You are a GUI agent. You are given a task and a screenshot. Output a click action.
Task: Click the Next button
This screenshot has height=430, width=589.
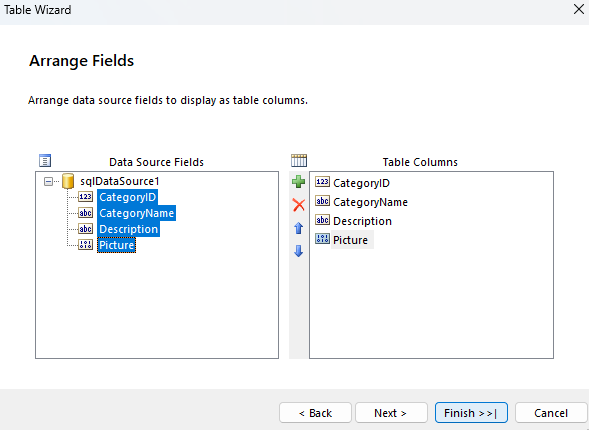[x=391, y=413]
